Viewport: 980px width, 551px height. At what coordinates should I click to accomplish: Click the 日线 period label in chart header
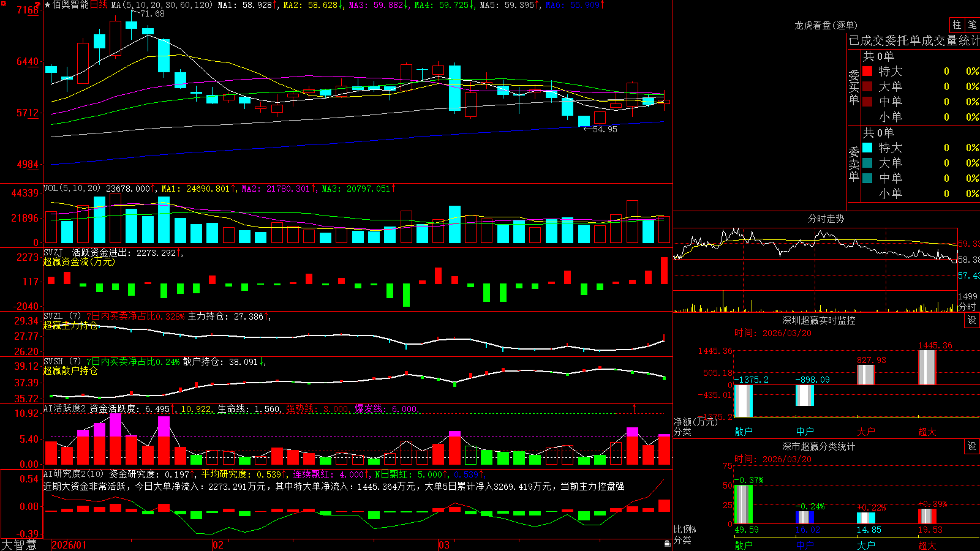[99, 5]
